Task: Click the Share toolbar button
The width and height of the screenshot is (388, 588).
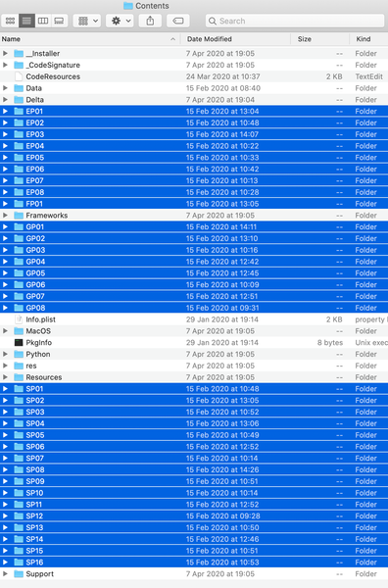Action: [x=150, y=21]
